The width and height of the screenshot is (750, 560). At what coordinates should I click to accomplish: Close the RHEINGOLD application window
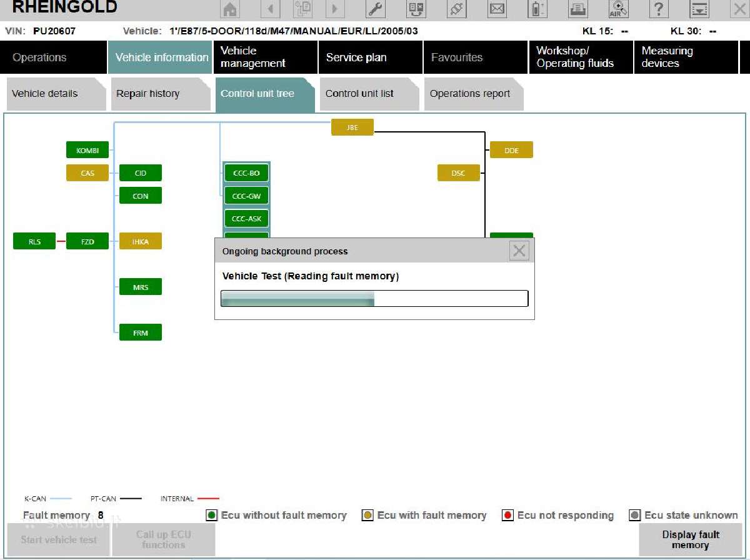(739, 9)
